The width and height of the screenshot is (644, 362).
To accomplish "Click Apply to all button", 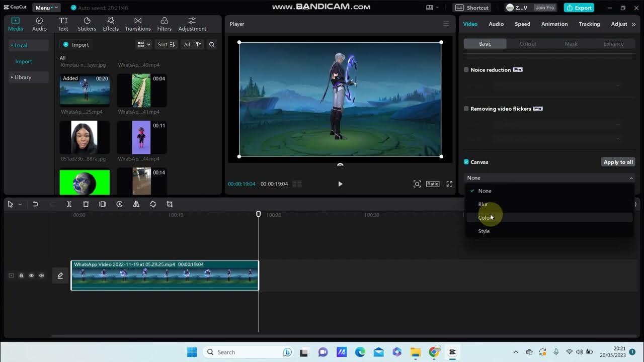I will point(618,162).
